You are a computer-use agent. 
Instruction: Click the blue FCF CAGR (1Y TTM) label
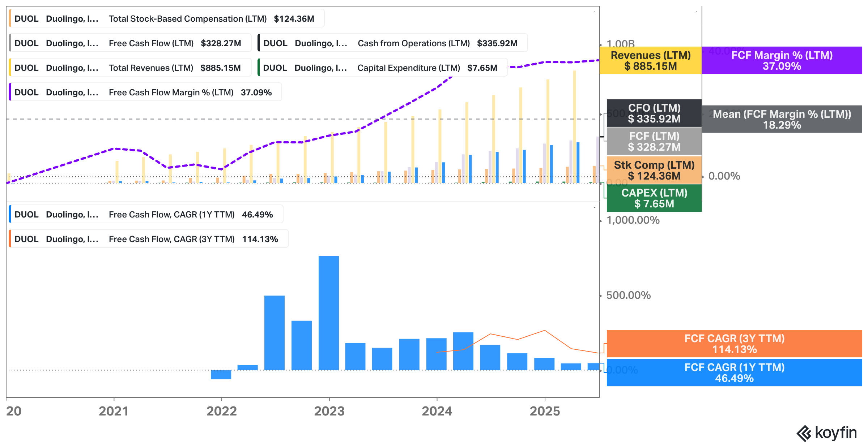click(734, 372)
